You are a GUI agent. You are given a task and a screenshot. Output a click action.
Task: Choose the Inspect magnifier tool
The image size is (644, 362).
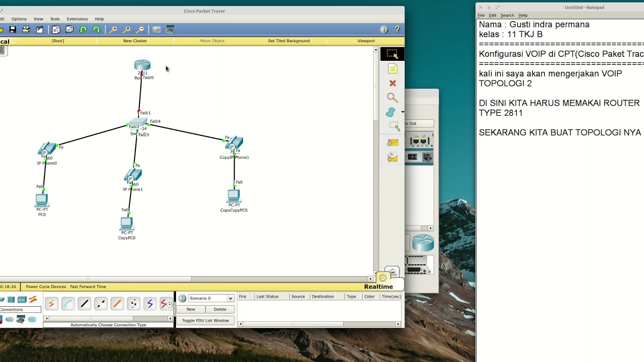click(392, 98)
